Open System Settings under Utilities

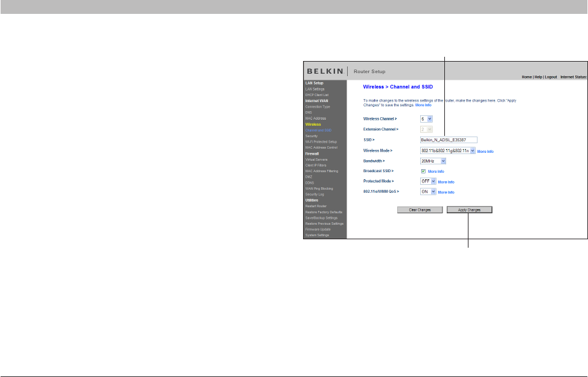tap(317, 235)
